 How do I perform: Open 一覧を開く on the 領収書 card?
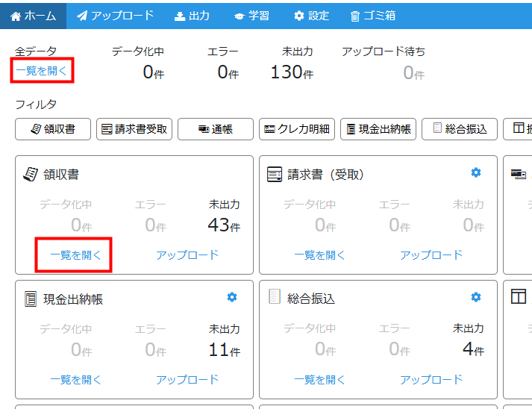(x=75, y=255)
